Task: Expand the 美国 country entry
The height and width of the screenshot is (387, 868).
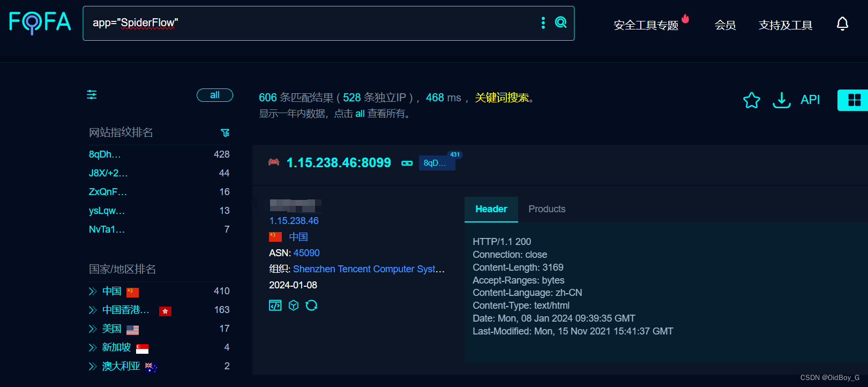Action: point(93,329)
